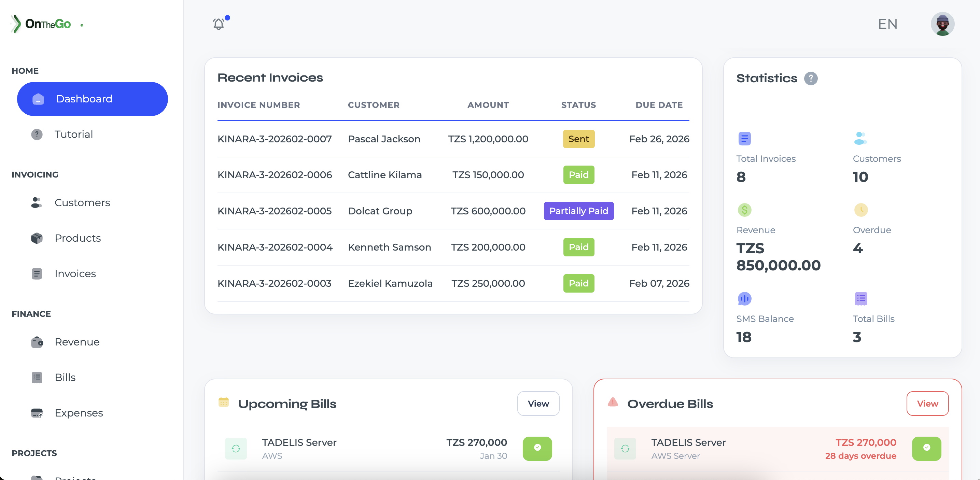Open Revenue via the wallet icon

tap(37, 342)
